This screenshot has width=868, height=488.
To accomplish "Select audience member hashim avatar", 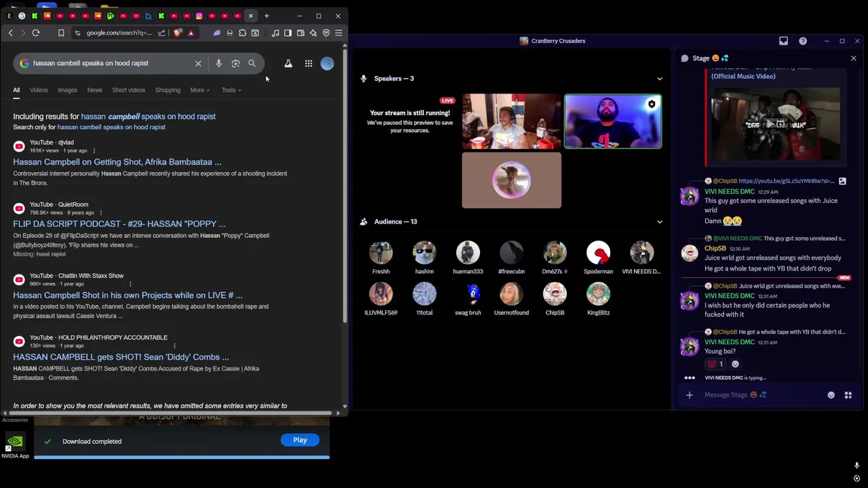I will 425,252.
